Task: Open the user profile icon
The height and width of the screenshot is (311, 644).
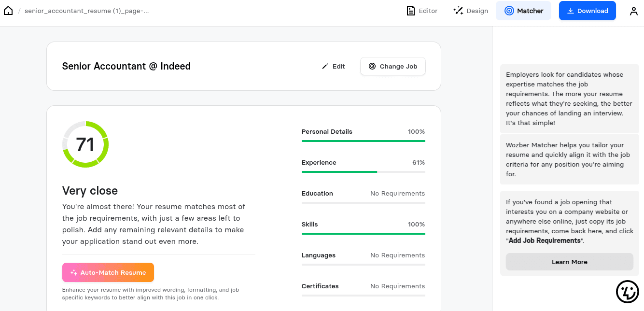Action: (x=634, y=11)
